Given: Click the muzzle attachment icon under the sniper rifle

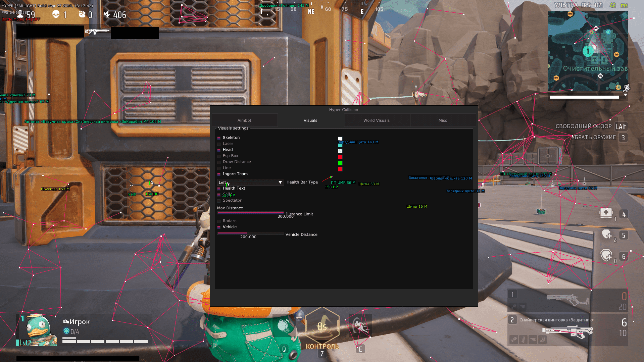Looking at the screenshot, I should tap(514, 340).
